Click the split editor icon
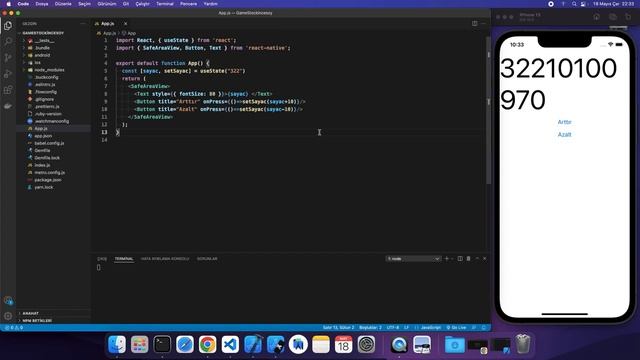 click(475, 24)
